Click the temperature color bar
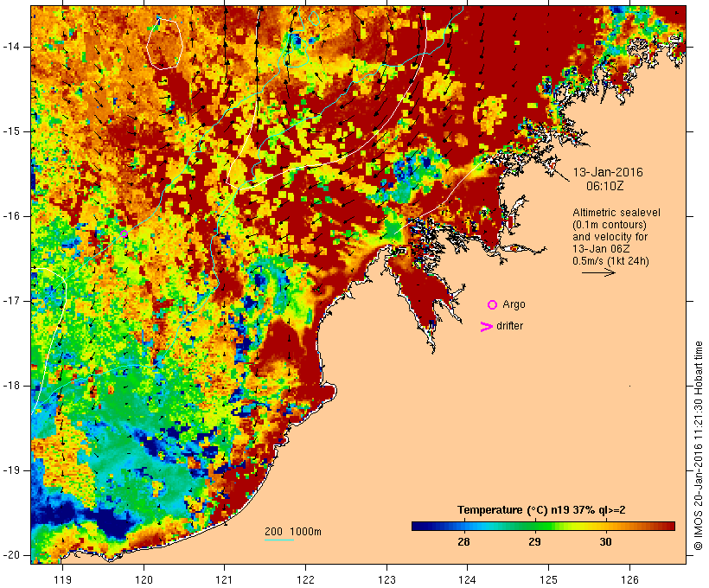Viewport: 709px width, 588px height. 543,526
